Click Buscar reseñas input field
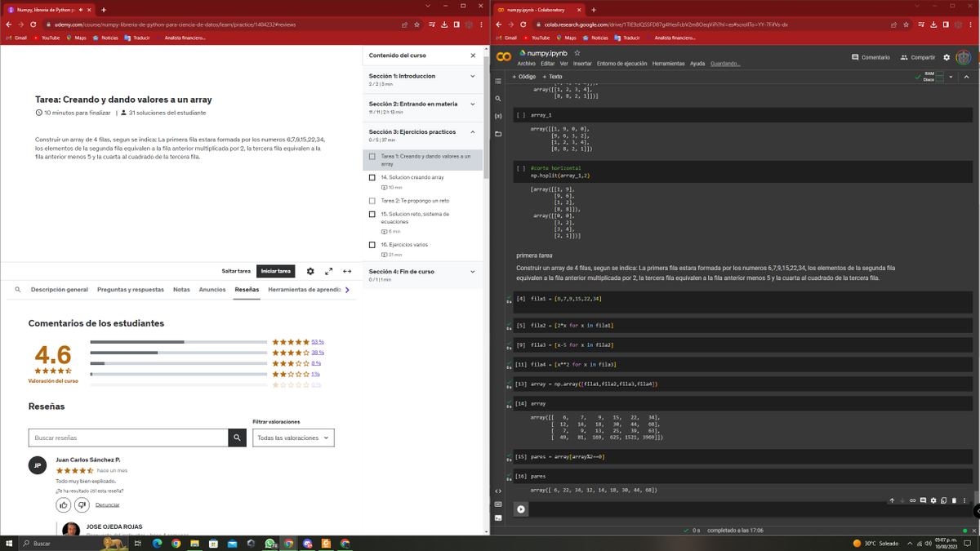The width and height of the screenshot is (980, 551). click(128, 438)
